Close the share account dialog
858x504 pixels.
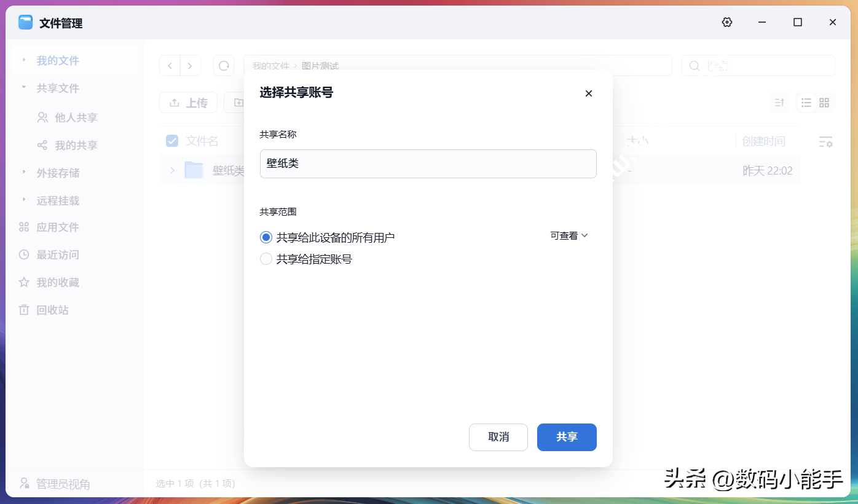(588, 93)
